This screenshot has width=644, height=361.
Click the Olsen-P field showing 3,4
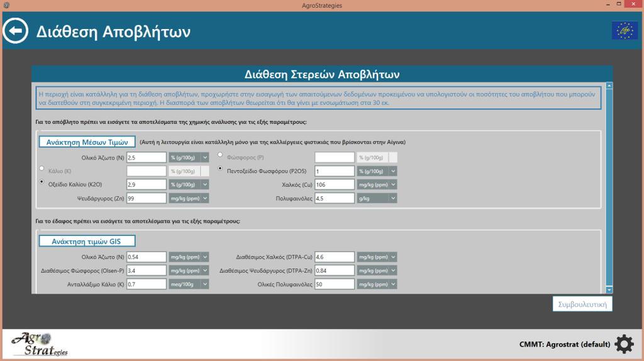pyautogui.click(x=146, y=270)
